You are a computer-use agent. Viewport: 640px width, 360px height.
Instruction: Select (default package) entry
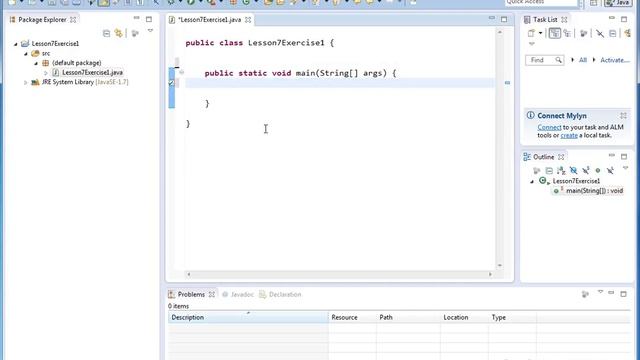76,63
